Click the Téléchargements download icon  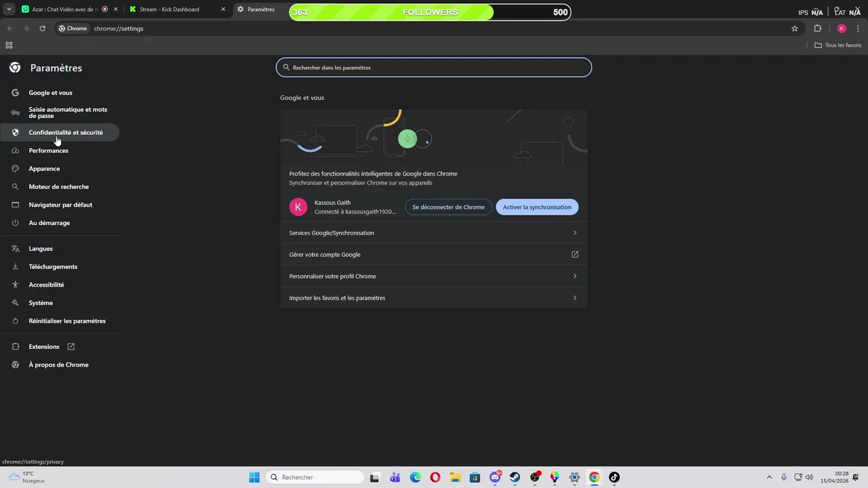coord(15,267)
